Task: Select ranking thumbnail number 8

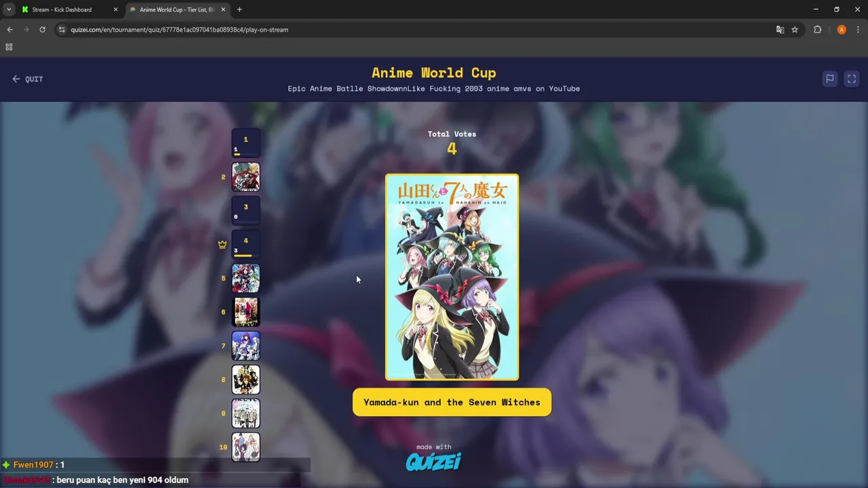Action: (245, 380)
